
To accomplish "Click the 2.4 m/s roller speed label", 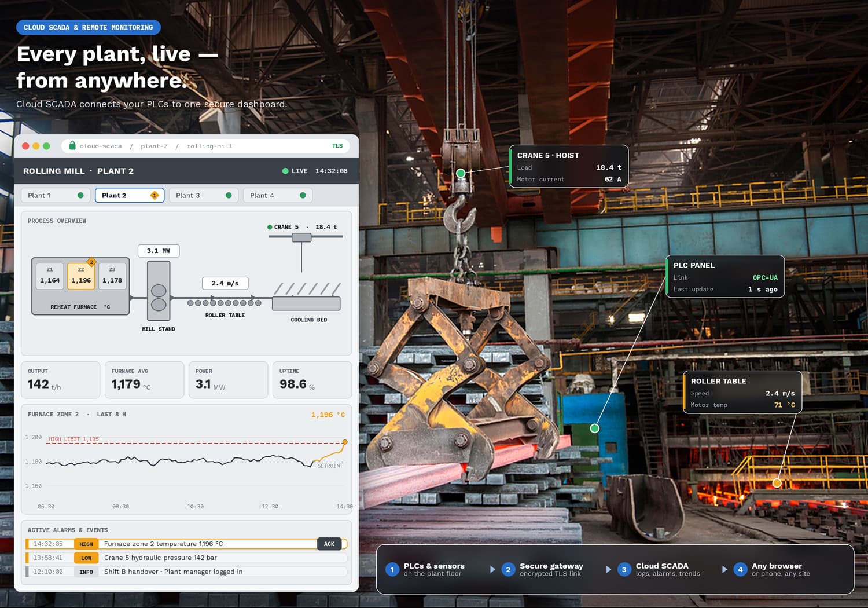I will (x=225, y=283).
